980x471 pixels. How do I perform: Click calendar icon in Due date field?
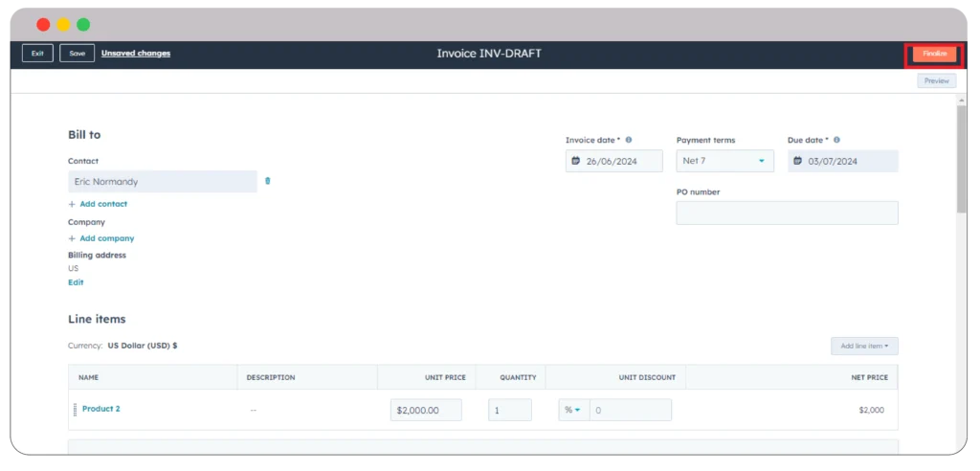coord(797,162)
